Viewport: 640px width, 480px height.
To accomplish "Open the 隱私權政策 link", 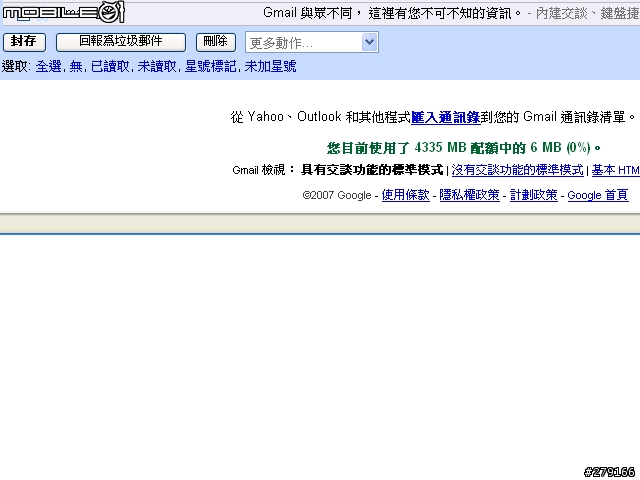I will (x=469, y=195).
